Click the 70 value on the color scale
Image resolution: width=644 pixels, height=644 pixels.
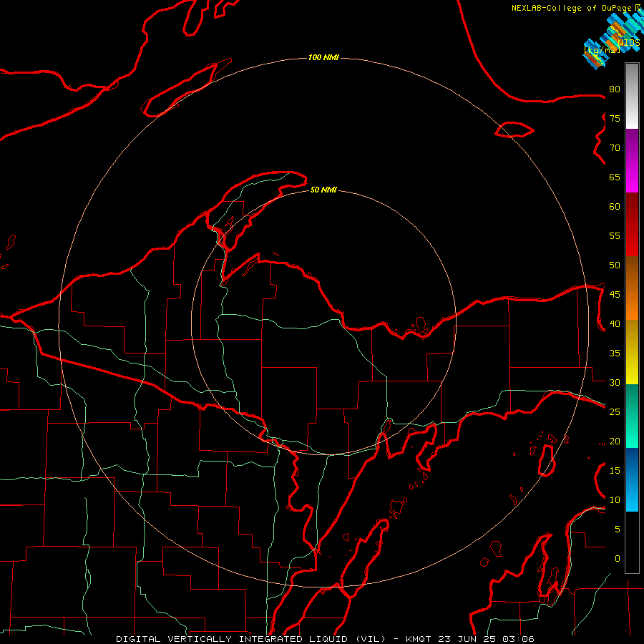[615, 148]
